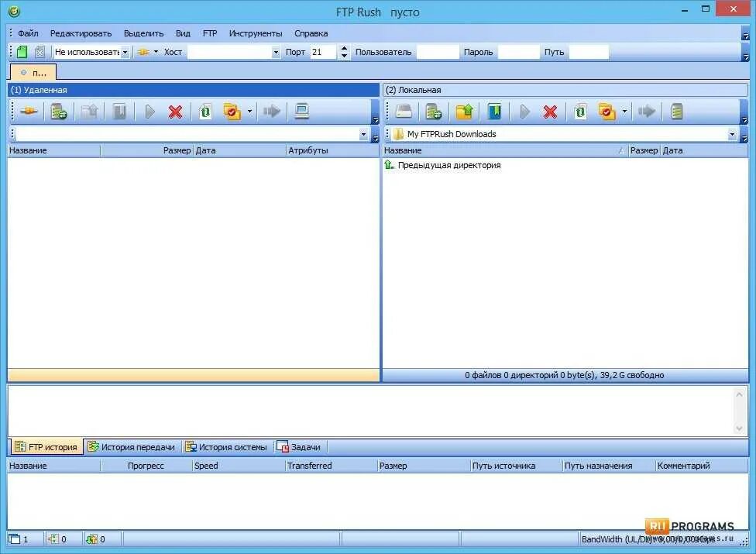Switch to the История системы tab
This screenshot has width=756, height=554.
pyautogui.click(x=225, y=447)
